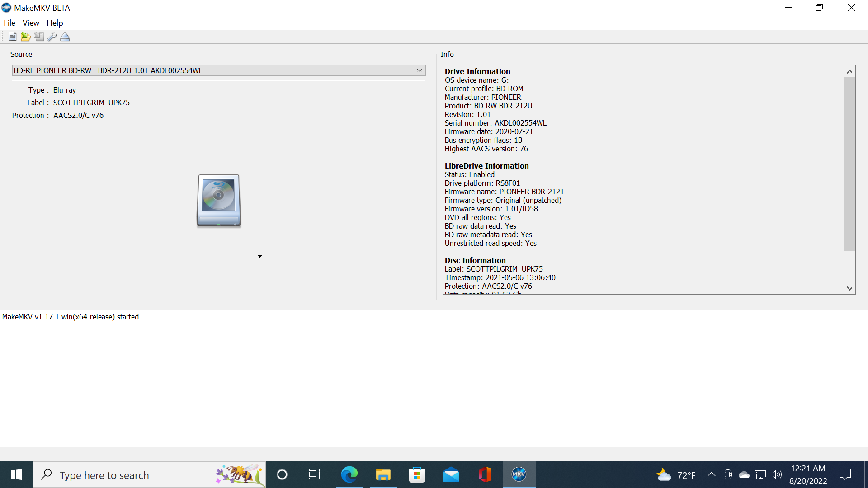Open the File Explorer taskbar icon
The width and height of the screenshot is (868, 488).
pyautogui.click(x=383, y=474)
